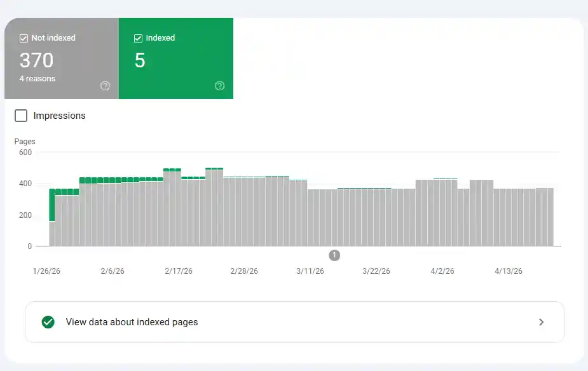588x371 pixels.
Task: Click the 600 axis value
Action: point(25,152)
